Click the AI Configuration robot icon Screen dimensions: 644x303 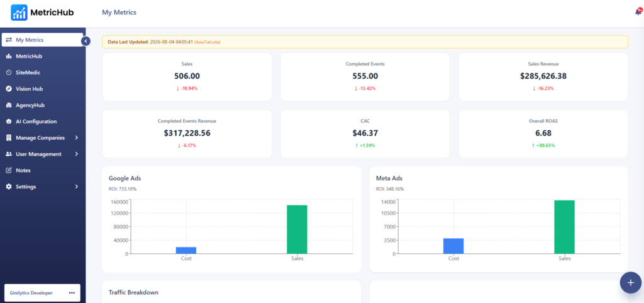click(9, 122)
